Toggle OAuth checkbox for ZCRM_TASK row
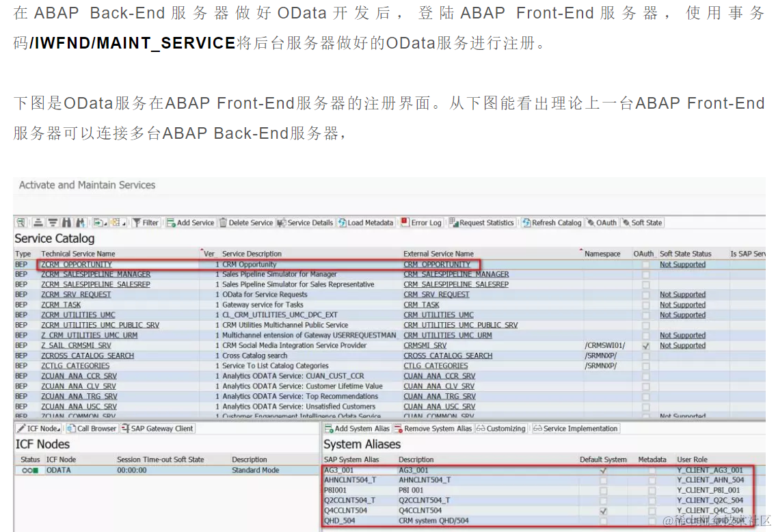 [645, 306]
